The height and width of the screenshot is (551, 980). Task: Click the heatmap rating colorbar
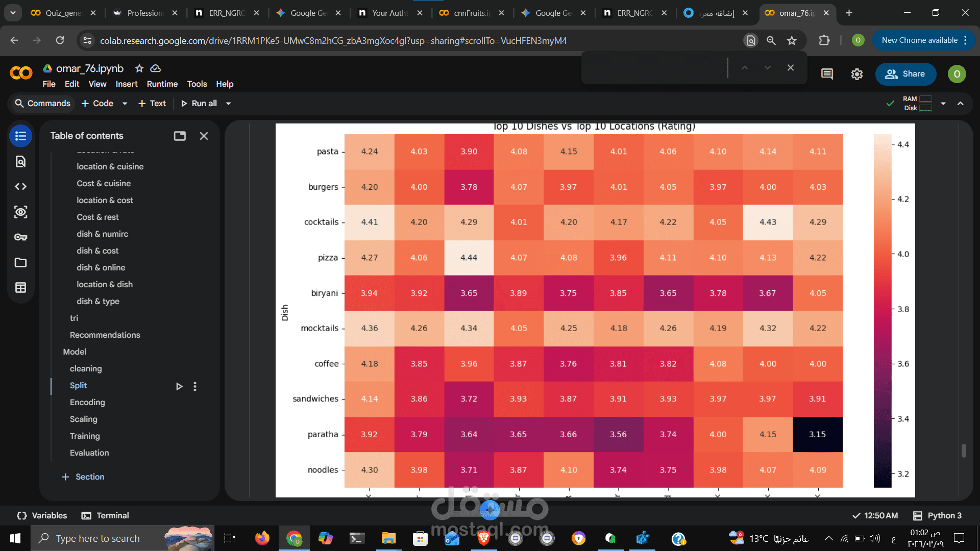tap(882, 310)
